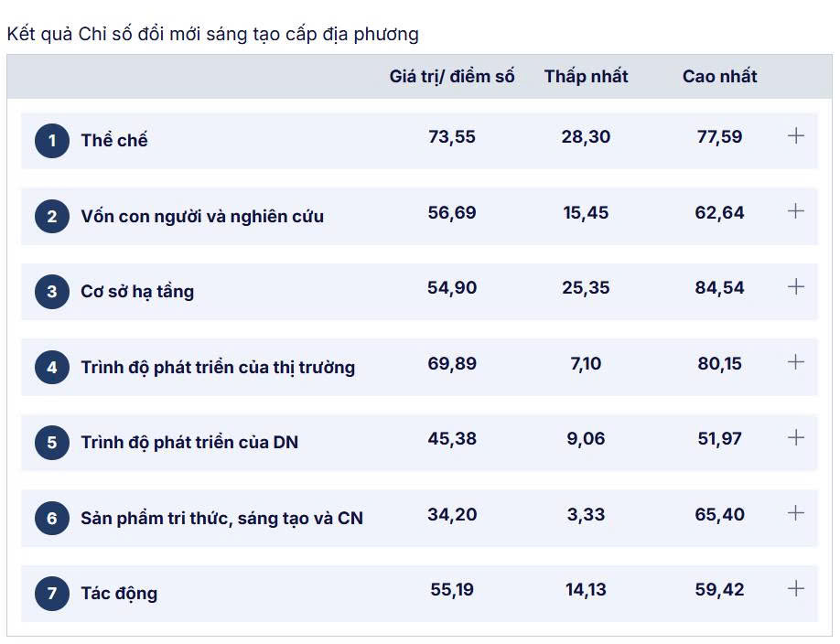840x644 pixels.
Task: Open Trình độ phát triển của DN details
Action: click(x=796, y=438)
